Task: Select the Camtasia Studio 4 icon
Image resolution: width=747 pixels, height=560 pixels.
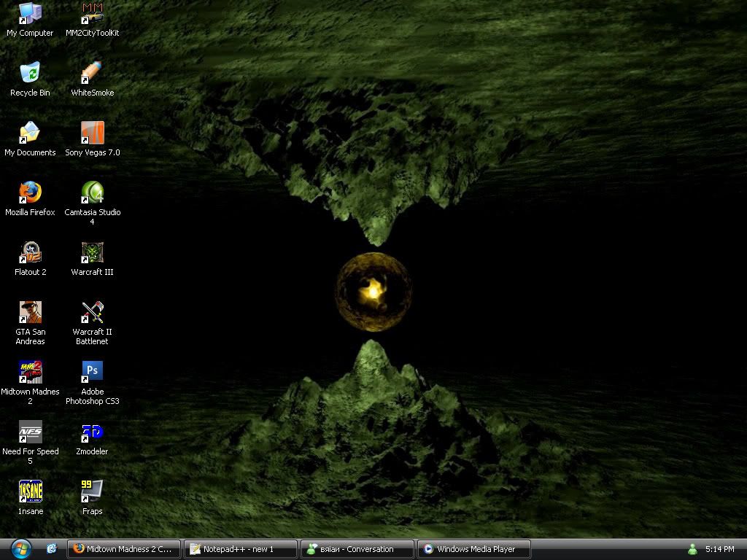Action: (93, 192)
